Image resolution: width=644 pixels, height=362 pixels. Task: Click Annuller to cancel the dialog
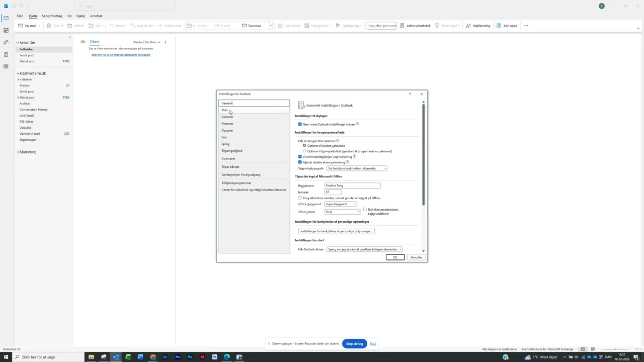(x=416, y=257)
